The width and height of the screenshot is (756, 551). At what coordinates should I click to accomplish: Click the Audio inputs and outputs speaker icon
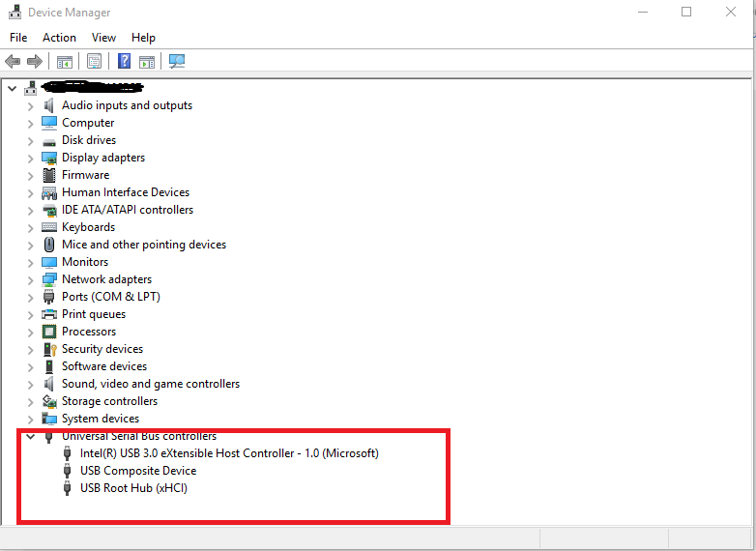(48, 105)
